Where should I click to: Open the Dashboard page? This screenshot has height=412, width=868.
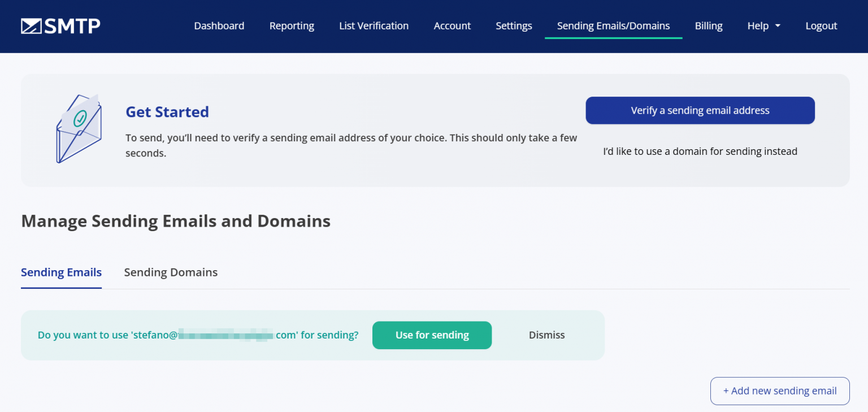pos(219,25)
